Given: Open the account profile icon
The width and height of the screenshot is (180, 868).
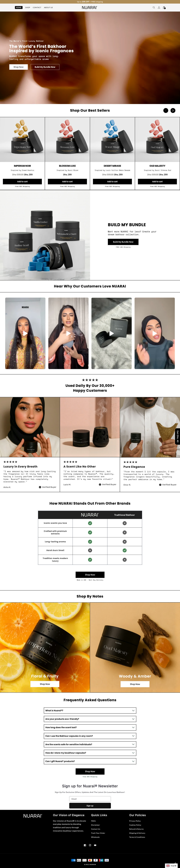Looking at the screenshot, I should 159,7.
